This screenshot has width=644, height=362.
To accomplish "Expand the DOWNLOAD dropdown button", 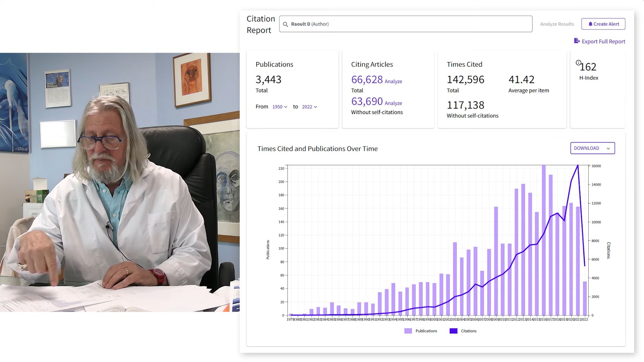I will (592, 148).
